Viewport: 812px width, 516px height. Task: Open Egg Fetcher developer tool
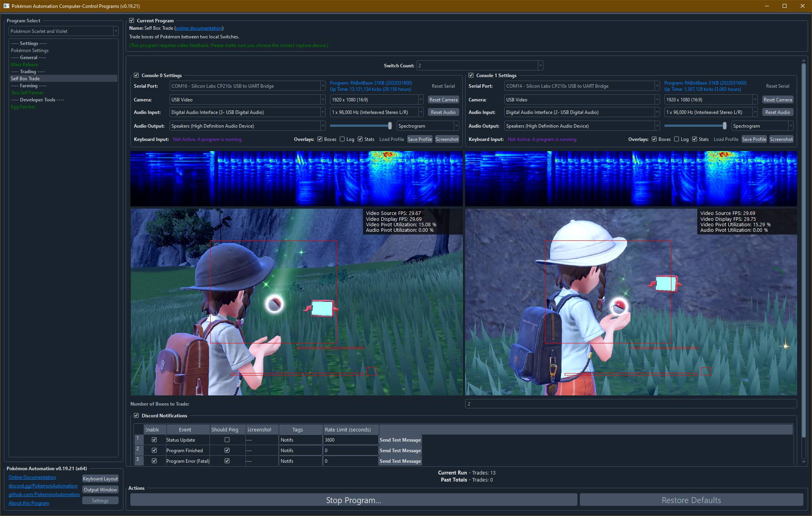[x=23, y=106]
